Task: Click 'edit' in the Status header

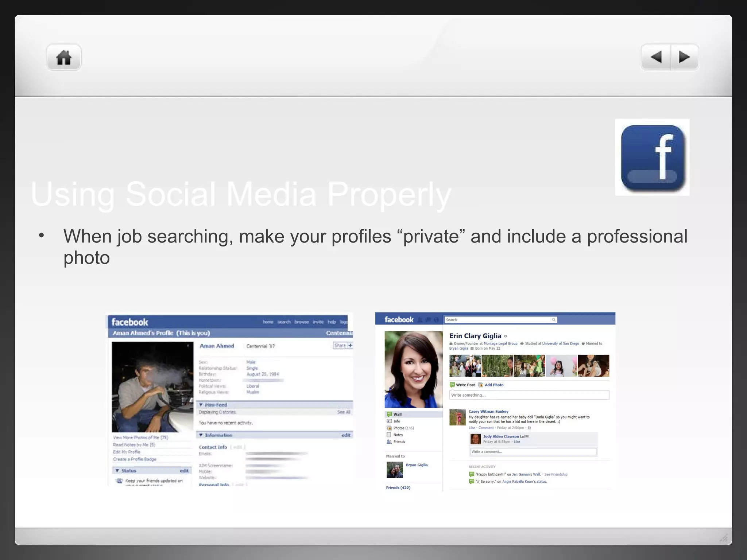Action: [184, 471]
